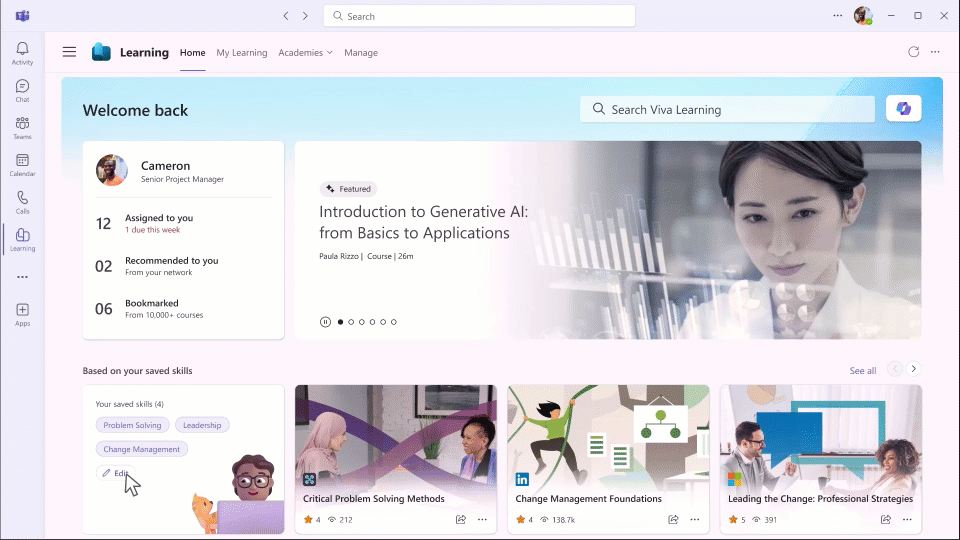Pause the featured carousel
This screenshot has width=960, height=540.
325,322
